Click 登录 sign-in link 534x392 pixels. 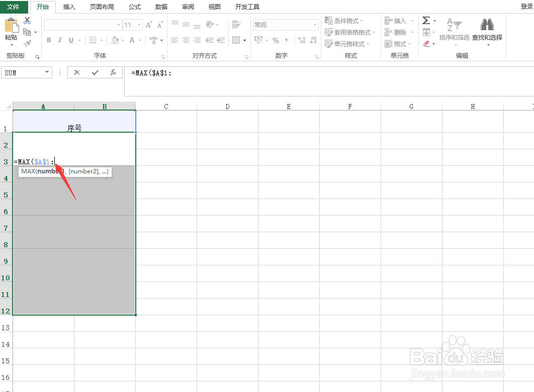[526, 7]
